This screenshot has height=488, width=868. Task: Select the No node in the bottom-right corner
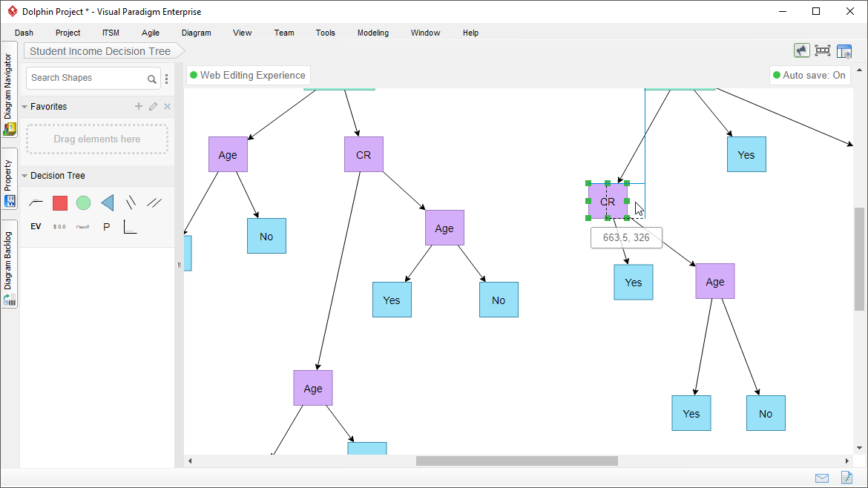click(x=766, y=413)
